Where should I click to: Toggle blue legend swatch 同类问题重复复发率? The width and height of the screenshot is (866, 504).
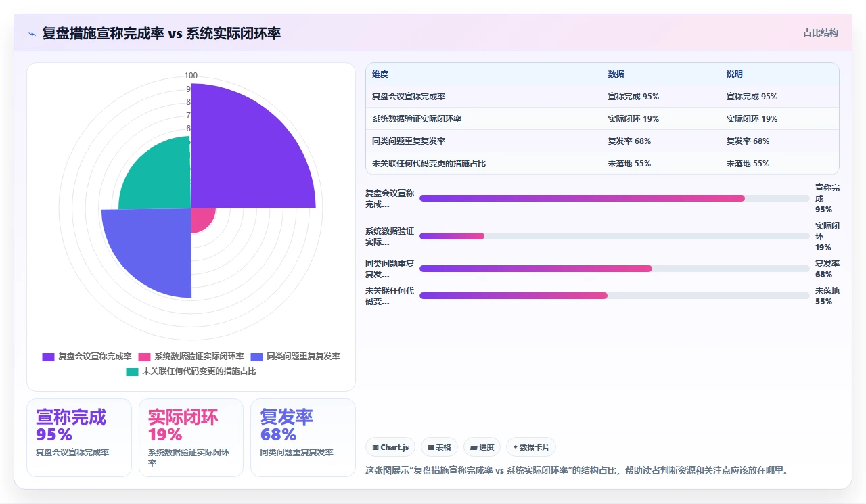pos(257,357)
